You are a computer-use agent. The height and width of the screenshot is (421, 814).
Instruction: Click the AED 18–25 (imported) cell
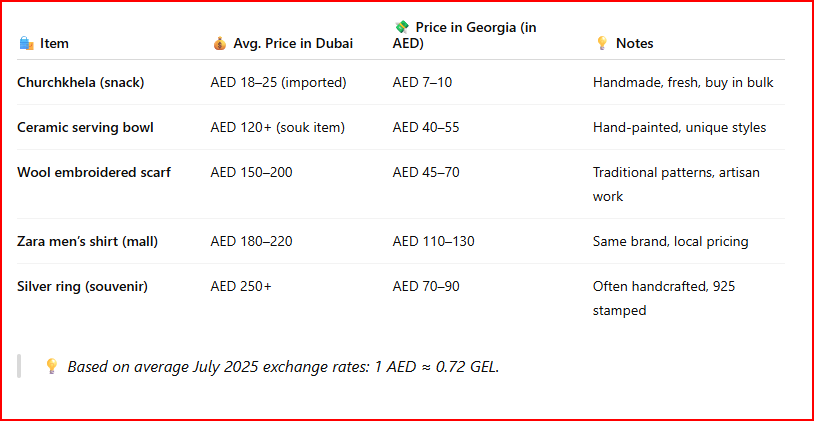[x=278, y=82]
